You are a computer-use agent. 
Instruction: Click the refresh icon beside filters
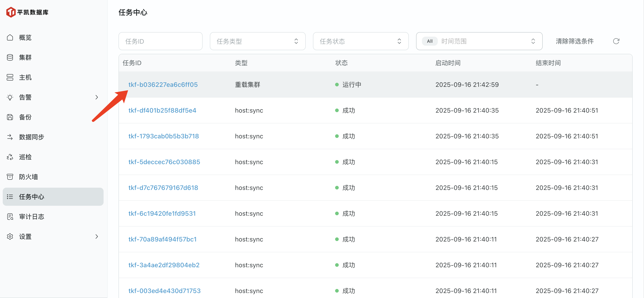(x=616, y=41)
